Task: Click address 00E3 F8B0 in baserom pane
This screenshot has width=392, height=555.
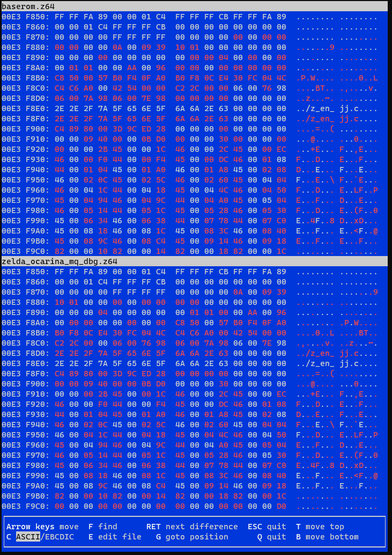Action: [25, 78]
